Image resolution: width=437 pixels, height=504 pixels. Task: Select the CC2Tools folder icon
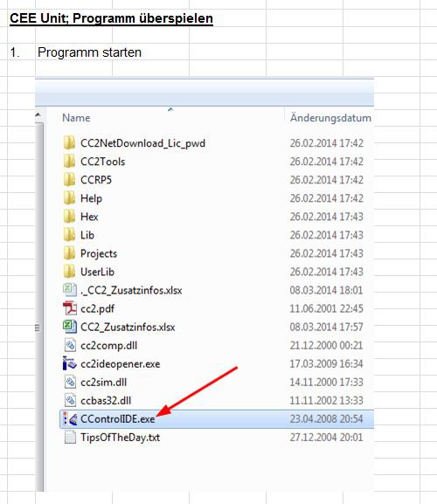[x=69, y=161]
